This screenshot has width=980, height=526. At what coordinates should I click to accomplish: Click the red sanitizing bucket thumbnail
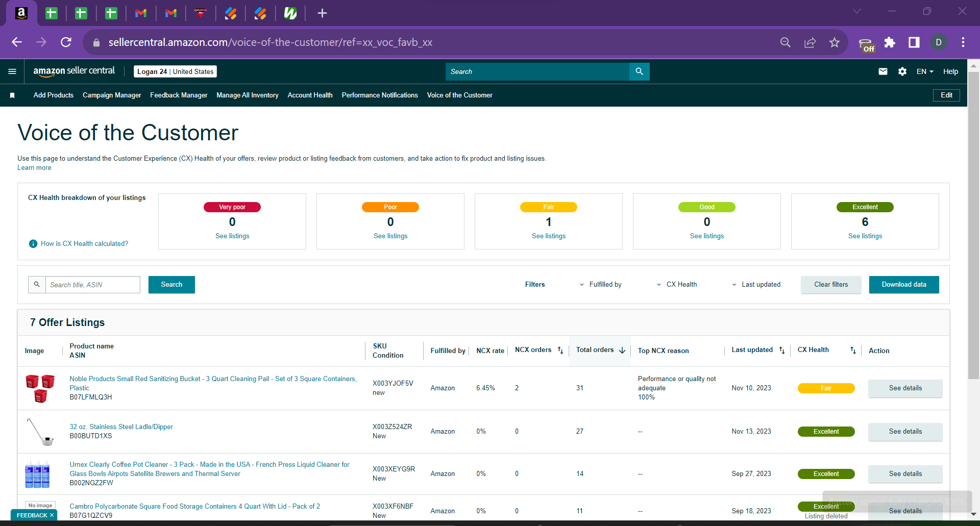[x=40, y=388]
